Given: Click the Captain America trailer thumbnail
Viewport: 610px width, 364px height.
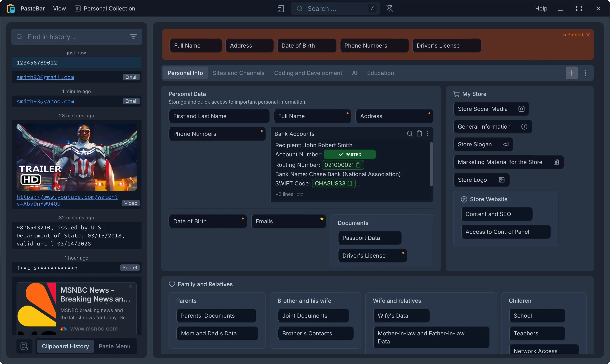Looking at the screenshot, I should pos(76,157).
